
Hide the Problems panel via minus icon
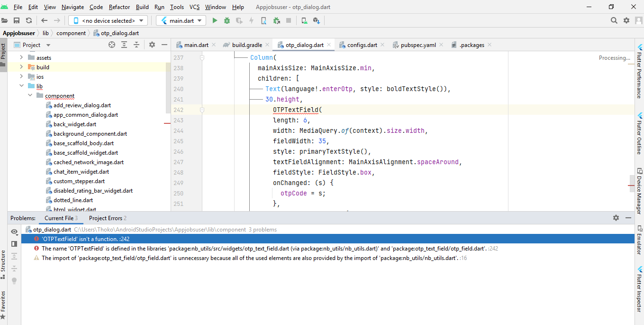coord(628,218)
